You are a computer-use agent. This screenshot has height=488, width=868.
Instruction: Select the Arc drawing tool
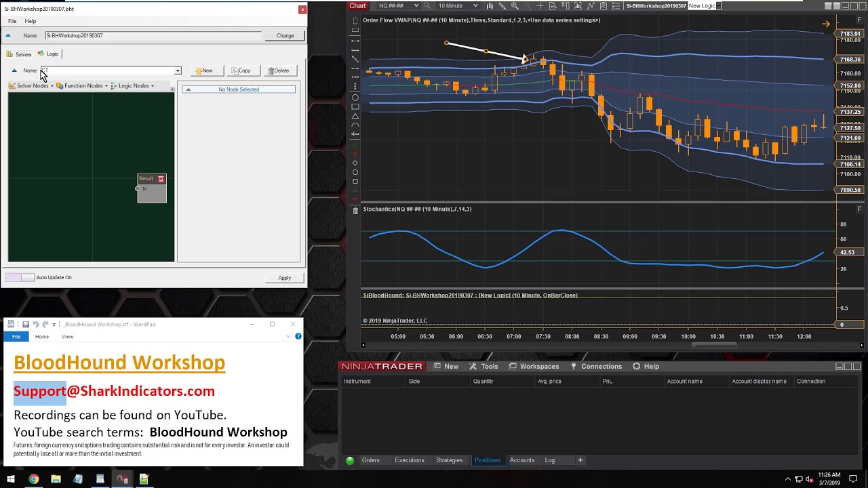tap(355, 125)
